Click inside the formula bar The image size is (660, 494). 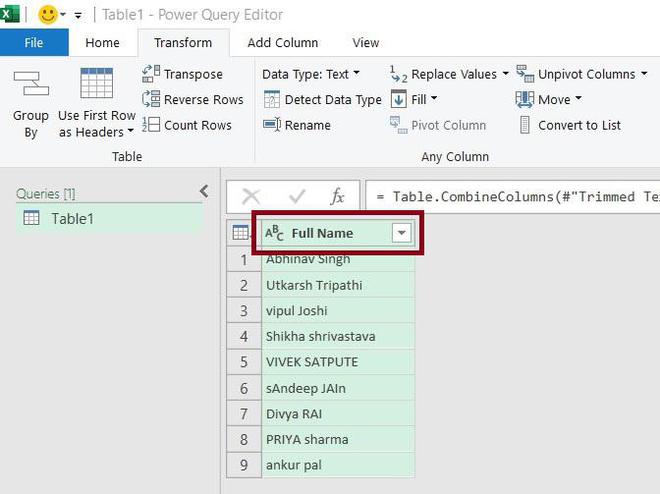512,197
